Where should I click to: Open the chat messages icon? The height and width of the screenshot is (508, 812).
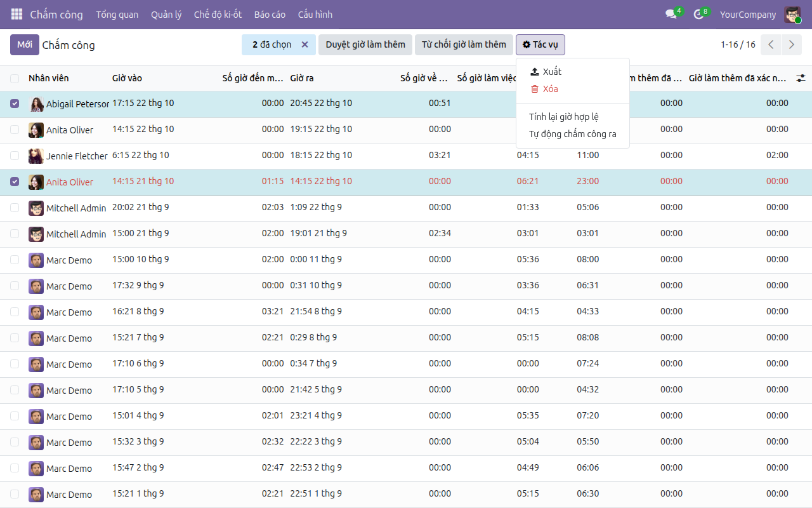coord(671,14)
